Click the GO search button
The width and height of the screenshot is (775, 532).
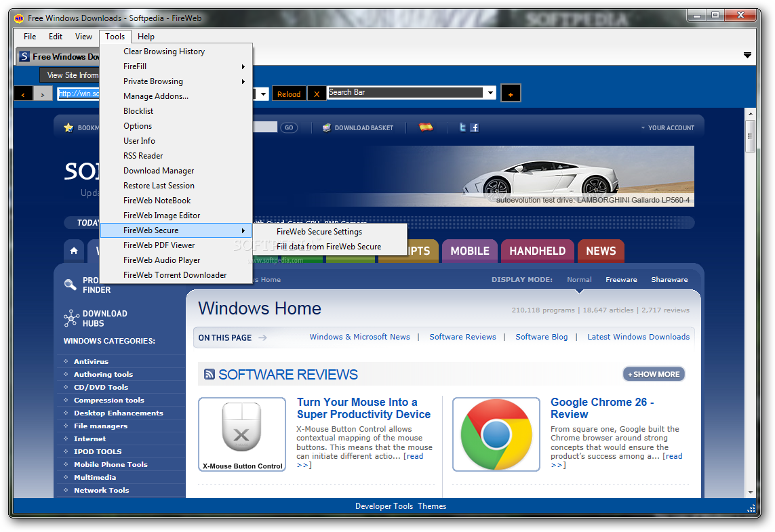pyautogui.click(x=289, y=127)
